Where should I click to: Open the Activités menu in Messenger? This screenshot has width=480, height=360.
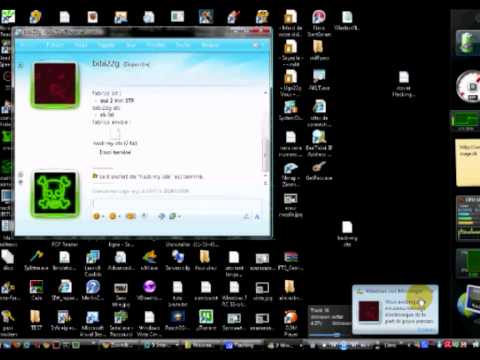pos(156,45)
